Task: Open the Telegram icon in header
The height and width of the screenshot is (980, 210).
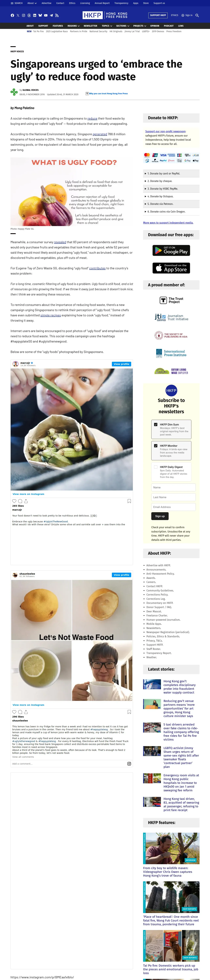Action: 52,16
